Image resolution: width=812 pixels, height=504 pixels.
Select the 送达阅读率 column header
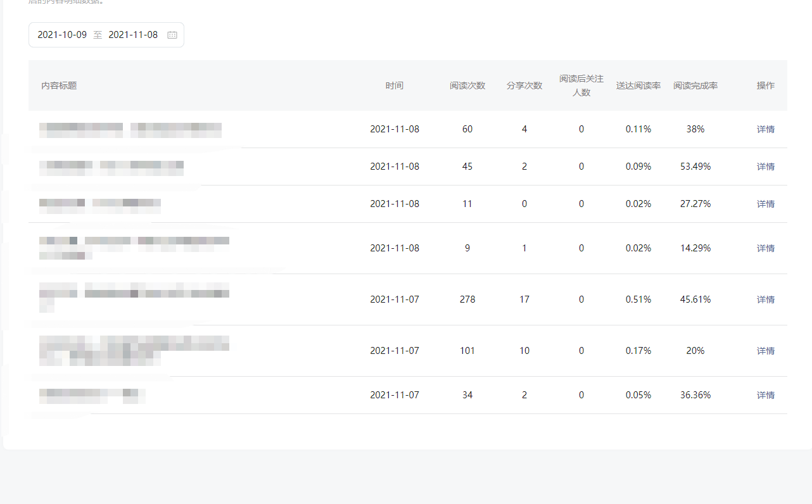click(x=638, y=85)
